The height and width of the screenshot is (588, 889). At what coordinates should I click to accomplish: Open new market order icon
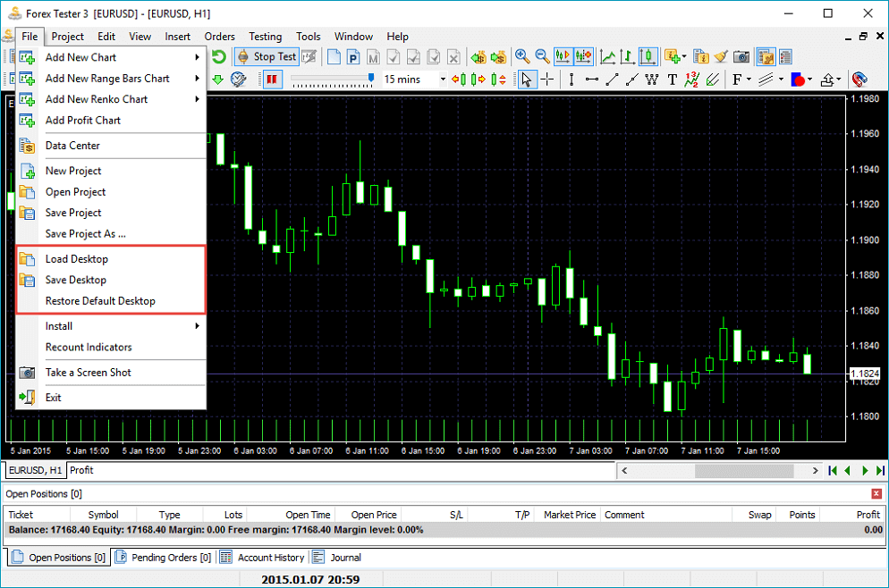[334, 56]
